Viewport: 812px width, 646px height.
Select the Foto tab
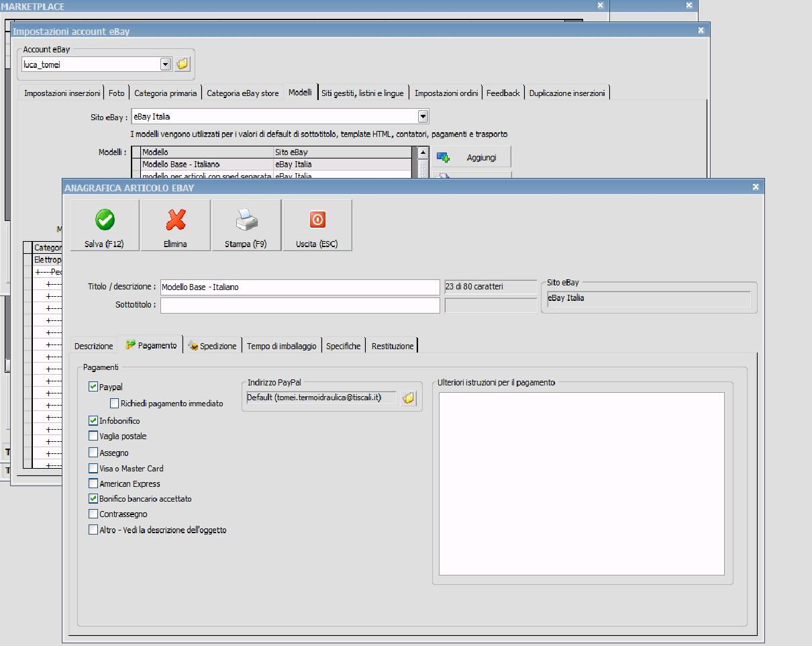(117, 93)
